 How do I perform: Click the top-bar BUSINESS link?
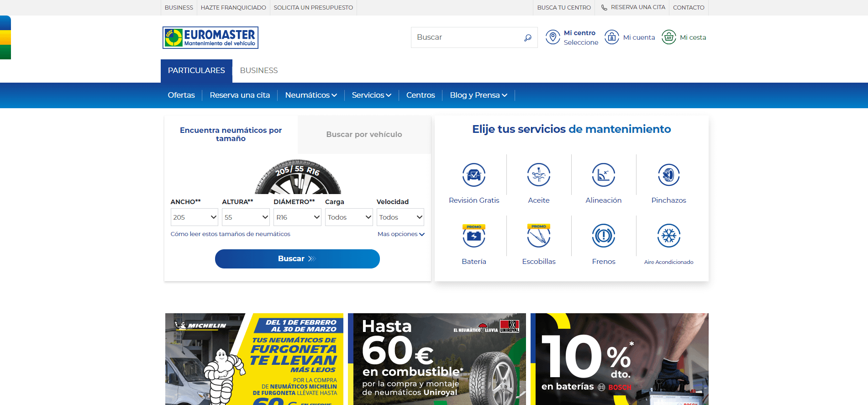(179, 8)
